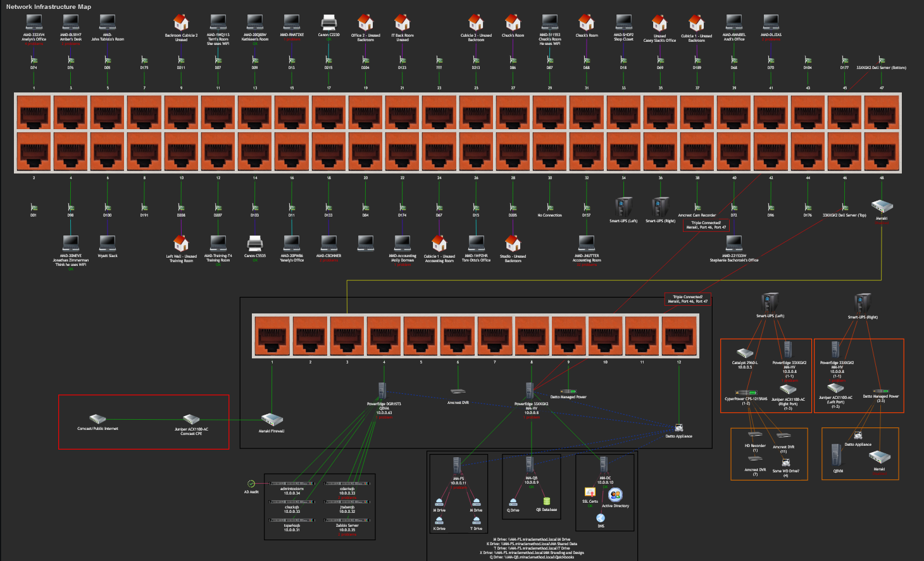Click the Amcrest DVR icon near PowerEdge servers

coord(458,392)
